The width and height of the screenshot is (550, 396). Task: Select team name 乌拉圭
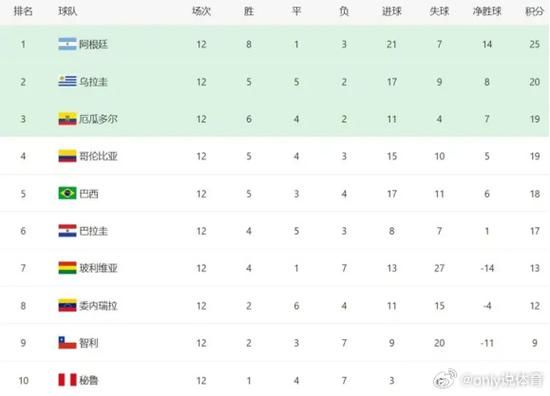(x=93, y=82)
